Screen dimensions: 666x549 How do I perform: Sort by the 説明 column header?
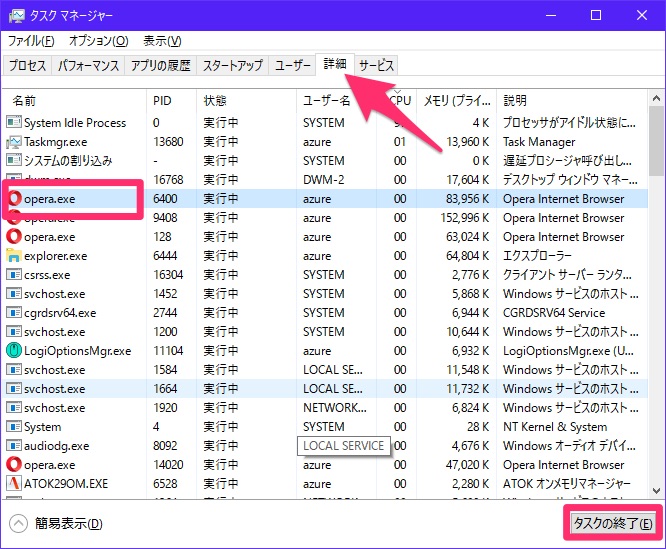pos(572,101)
